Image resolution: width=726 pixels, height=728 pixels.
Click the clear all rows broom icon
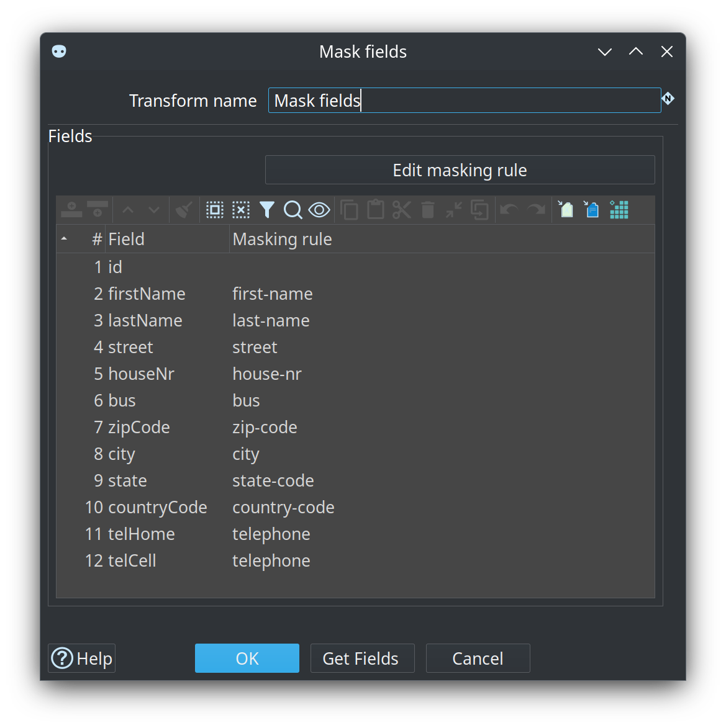[184, 210]
